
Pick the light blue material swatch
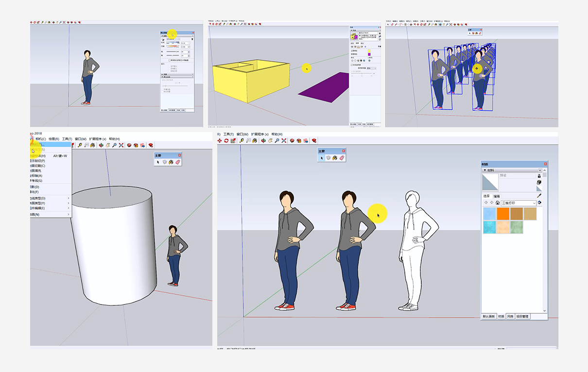click(x=490, y=214)
